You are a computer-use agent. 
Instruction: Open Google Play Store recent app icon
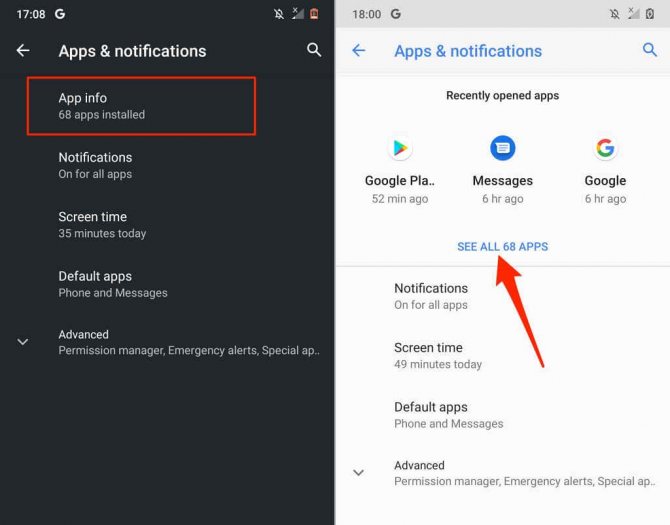pos(400,148)
